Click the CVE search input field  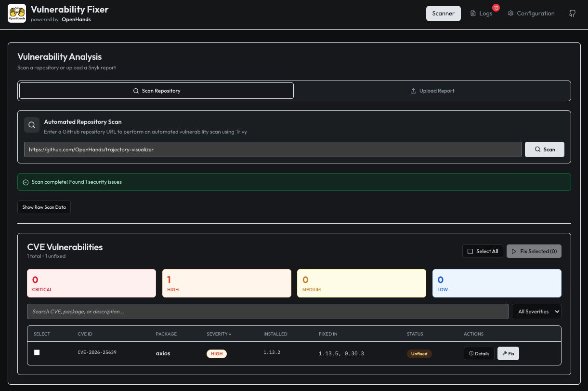tap(267, 311)
